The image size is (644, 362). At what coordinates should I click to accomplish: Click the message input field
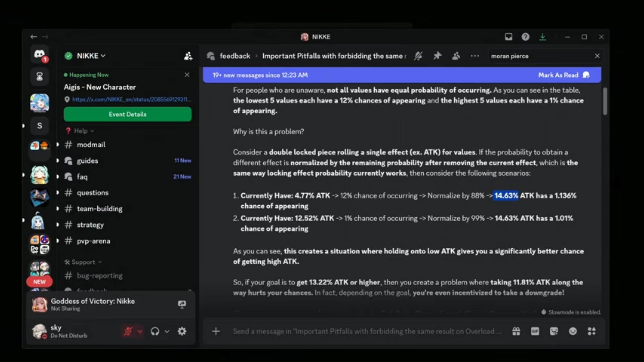tap(367, 331)
